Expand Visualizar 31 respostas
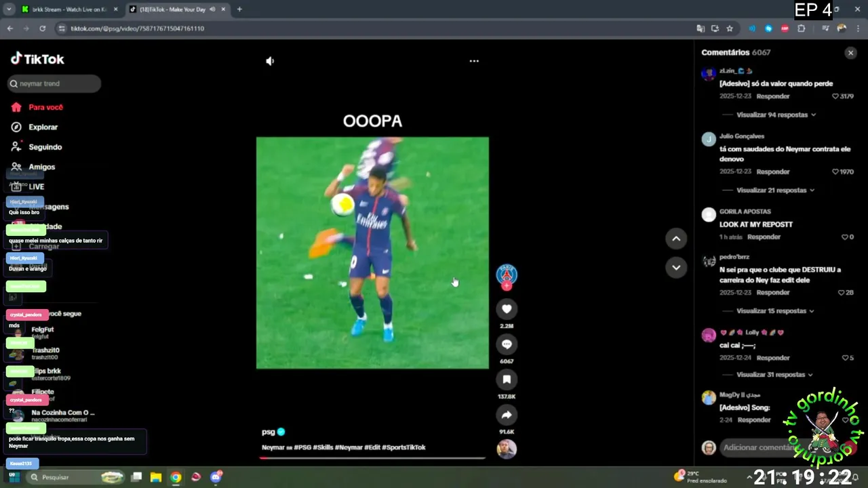This screenshot has height=488, width=868. tap(776, 375)
